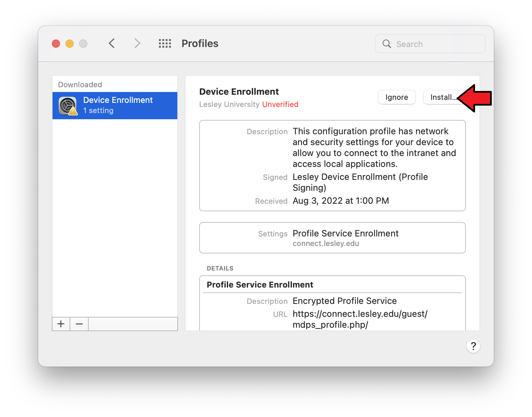Click received date Aug 3, 2022
Image resolution: width=532 pixels, height=417 pixels.
click(x=341, y=201)
